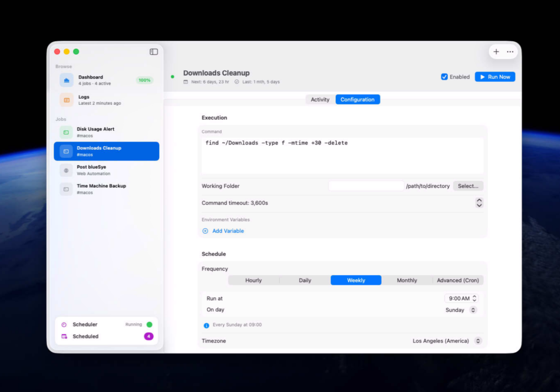Screen dimensions: 560x392
Task: Click the Scheduled row in status panel
Action: pos(106,336)
